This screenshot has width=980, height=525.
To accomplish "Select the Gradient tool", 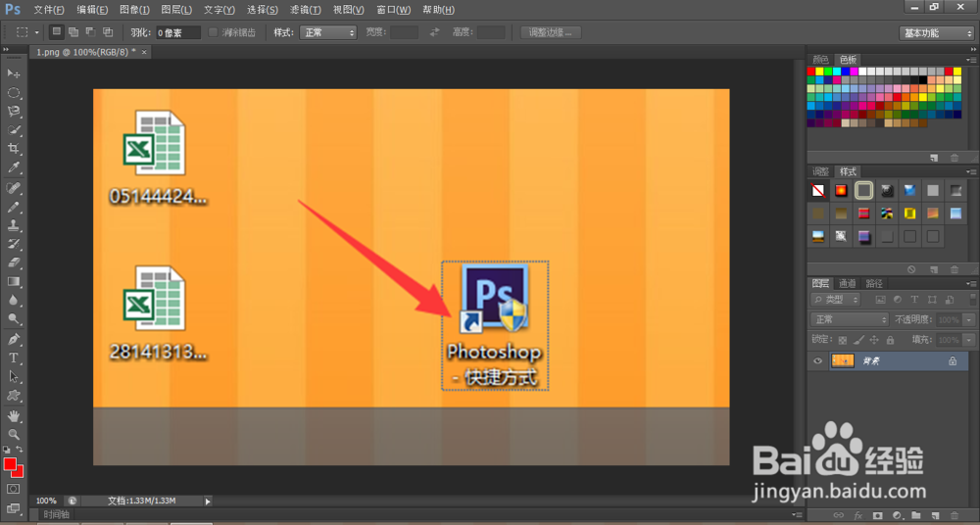I will [x=13, y=282].
